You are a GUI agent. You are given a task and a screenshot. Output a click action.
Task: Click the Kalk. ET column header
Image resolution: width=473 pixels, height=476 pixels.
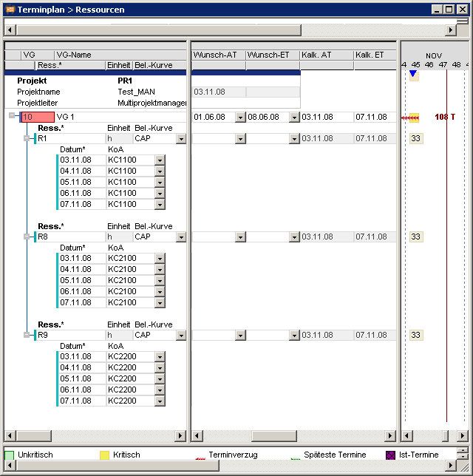(x=375, y=55)
